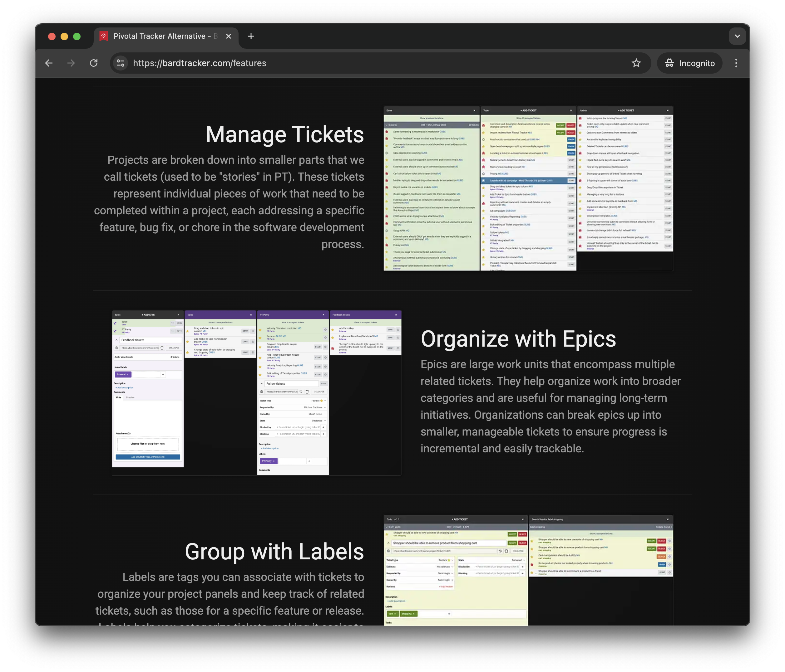Screen dimensions: 785x672
Task: Click the Group with Labels heading
Action: (274, 552)
